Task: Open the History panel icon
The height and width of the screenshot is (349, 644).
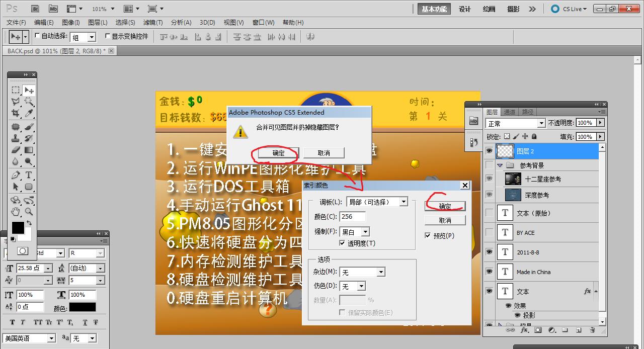Action: [473, 143]
